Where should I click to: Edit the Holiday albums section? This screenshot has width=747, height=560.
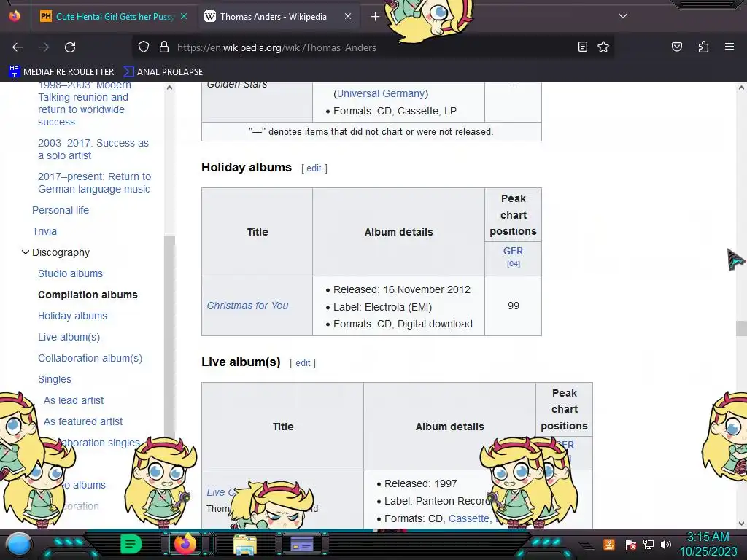click(x=314, y=168)
